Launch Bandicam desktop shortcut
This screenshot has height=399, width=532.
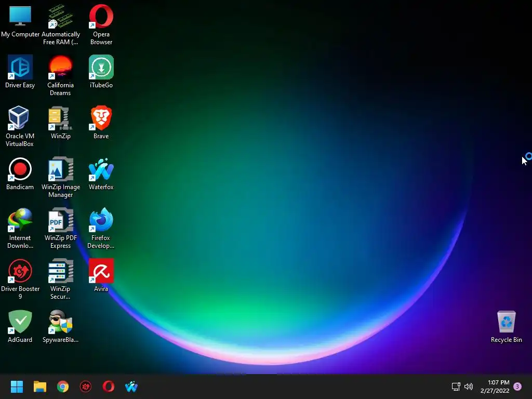(20, 174)
